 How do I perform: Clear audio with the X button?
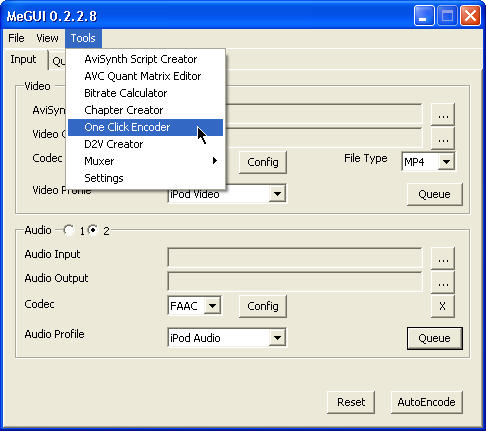point(443,306)
